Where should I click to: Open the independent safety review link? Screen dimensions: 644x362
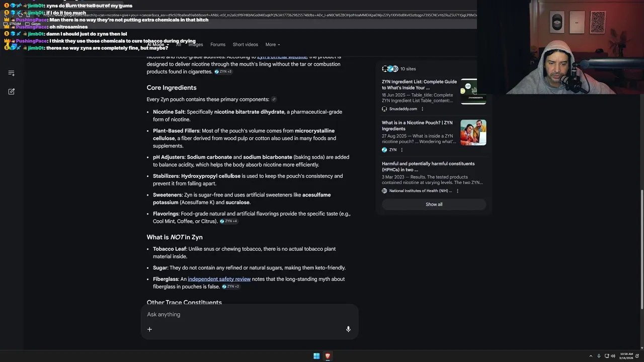click(219, 279)
